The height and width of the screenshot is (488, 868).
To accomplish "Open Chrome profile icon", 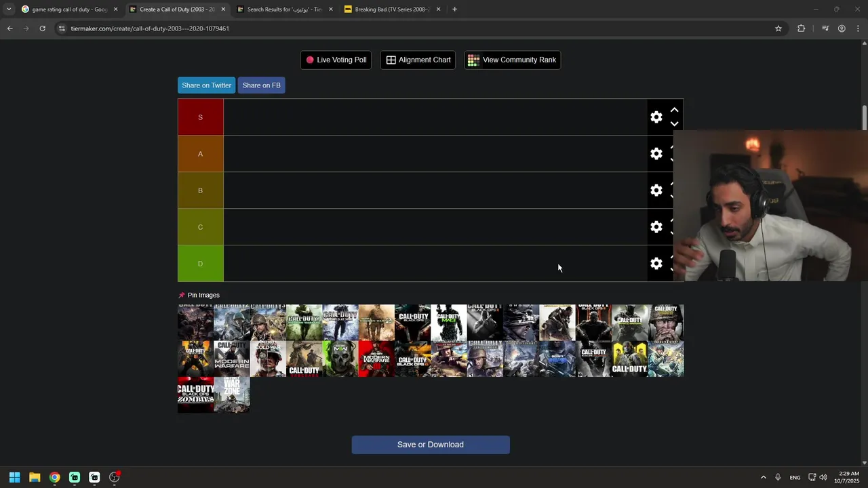I will coord(842,28).
